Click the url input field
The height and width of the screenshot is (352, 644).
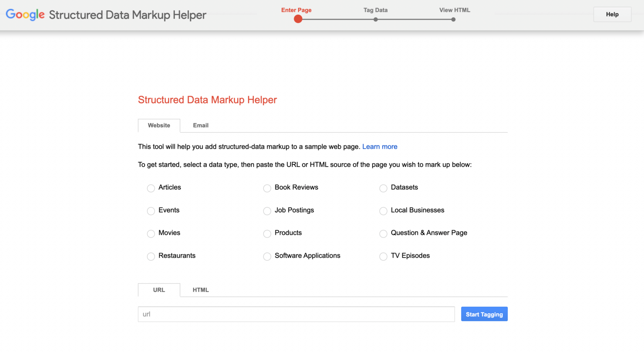click(x=296, y=314)
